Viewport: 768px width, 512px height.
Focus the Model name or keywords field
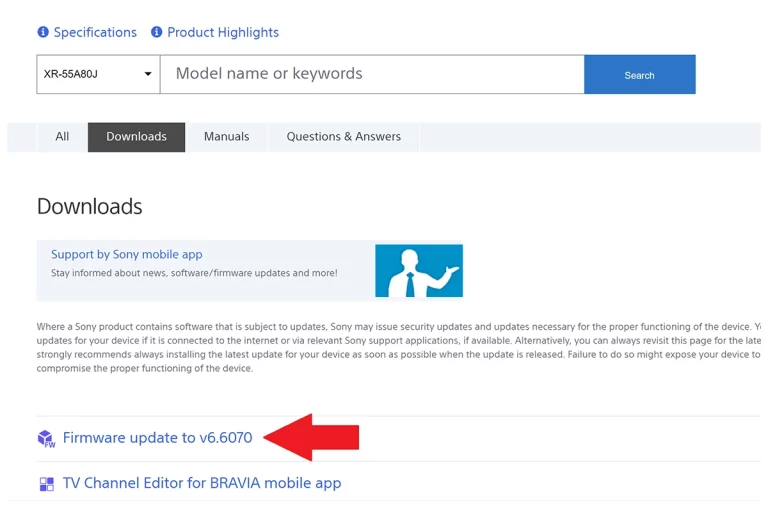click(372, 74)
